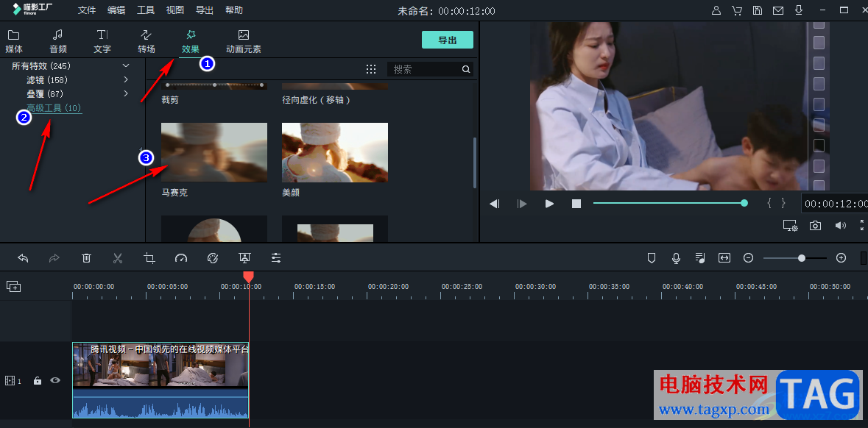Expand the 叠覆 (87) category
Screen dimensions: 868x428
[x=126, y=93]
